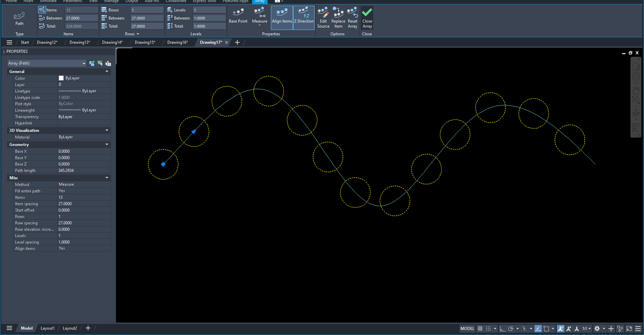Toggle Align Items in the ribbon
The image size is (644, 335).
(x=282, y=17)
